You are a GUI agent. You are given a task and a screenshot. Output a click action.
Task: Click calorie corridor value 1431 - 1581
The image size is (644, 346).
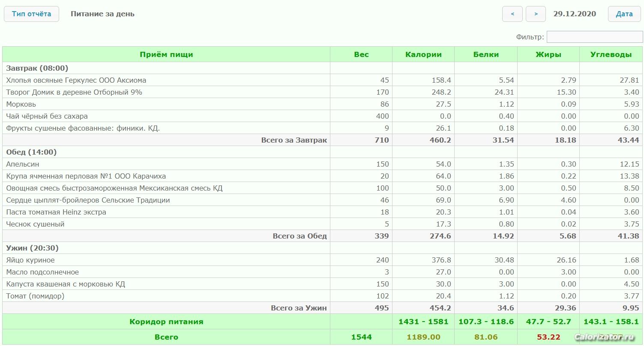423,322
